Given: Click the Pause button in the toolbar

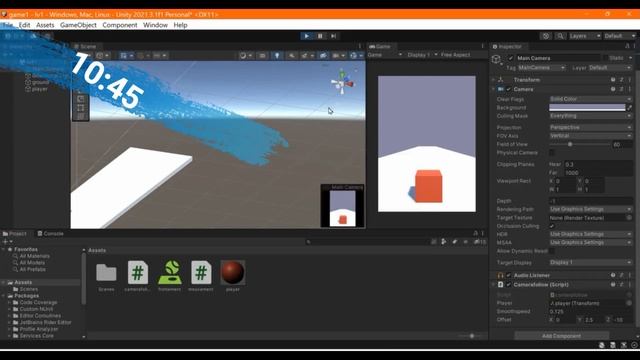Looking at the screenshot, I should coord(320,36).
